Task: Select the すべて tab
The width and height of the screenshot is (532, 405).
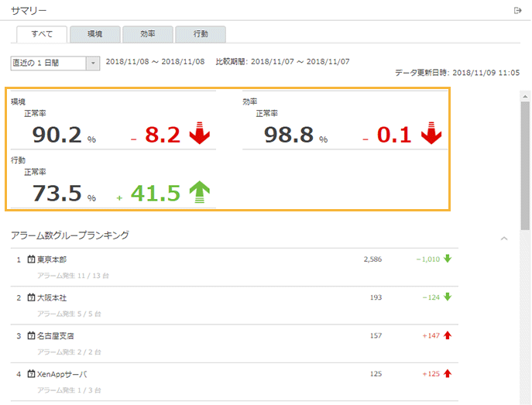Action: pos(42,34)
